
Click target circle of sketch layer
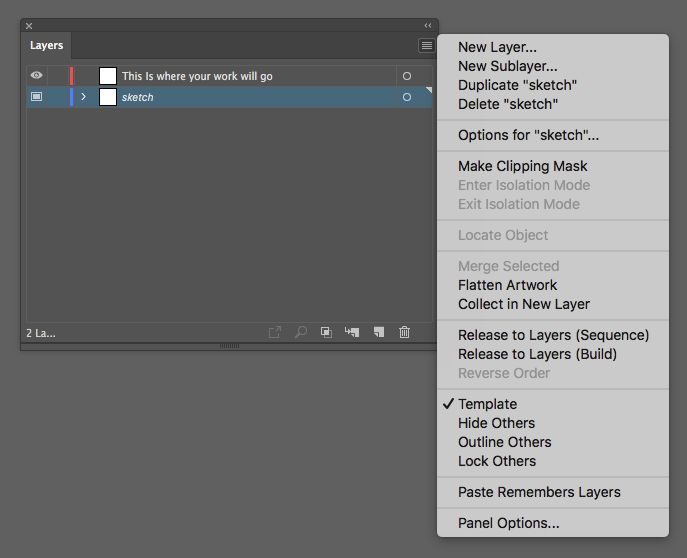407,97
